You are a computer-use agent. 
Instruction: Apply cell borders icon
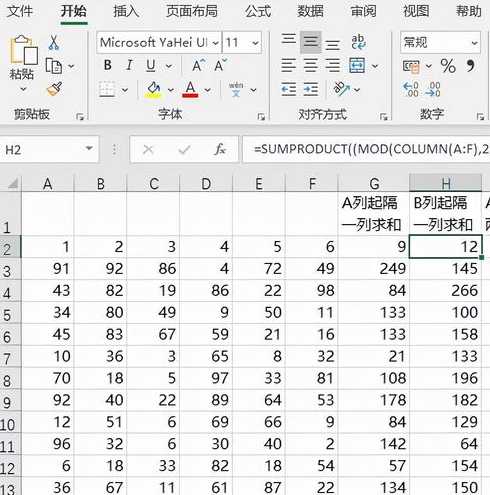107,89
